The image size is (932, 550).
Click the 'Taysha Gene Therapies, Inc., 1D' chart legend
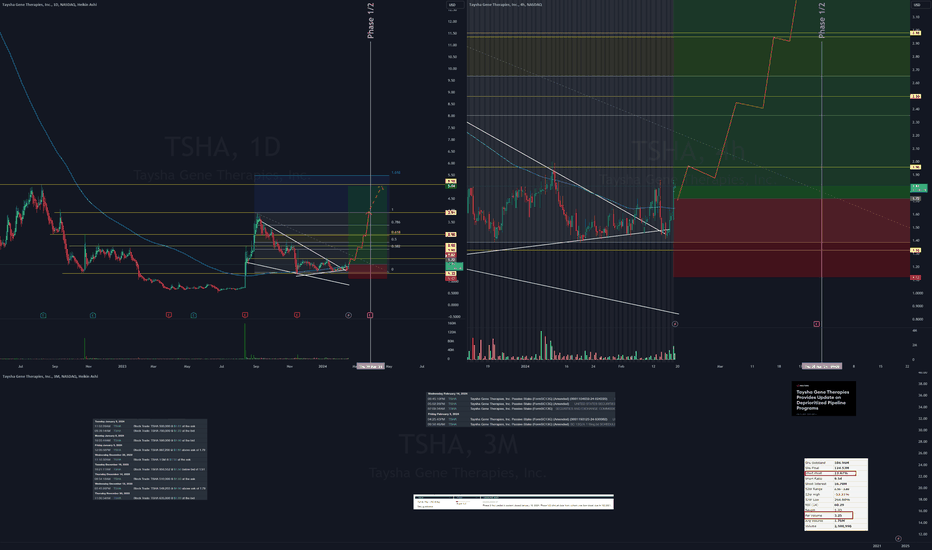(49, 5)
